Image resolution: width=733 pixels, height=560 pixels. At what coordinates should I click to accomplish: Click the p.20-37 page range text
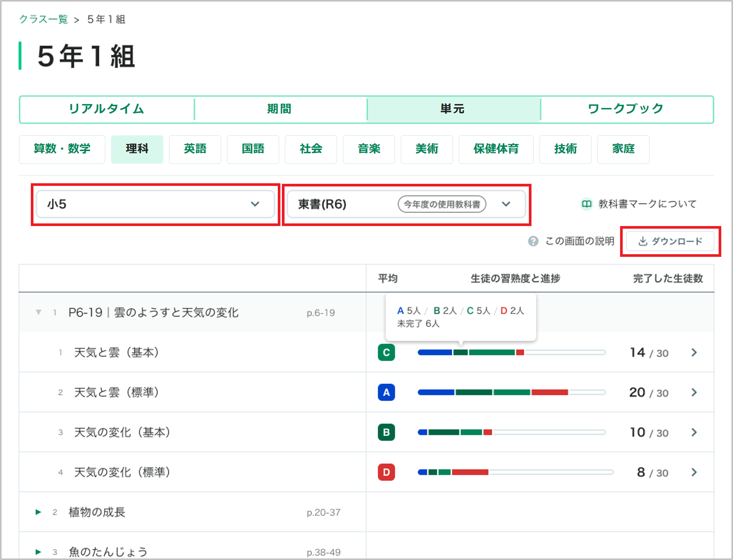click(324, 512)
